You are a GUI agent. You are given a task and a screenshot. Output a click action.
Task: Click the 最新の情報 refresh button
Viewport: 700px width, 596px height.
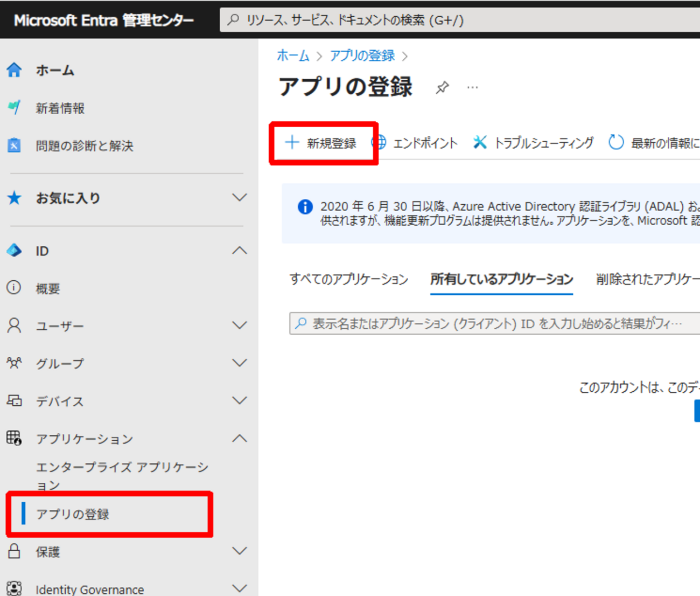654,143
